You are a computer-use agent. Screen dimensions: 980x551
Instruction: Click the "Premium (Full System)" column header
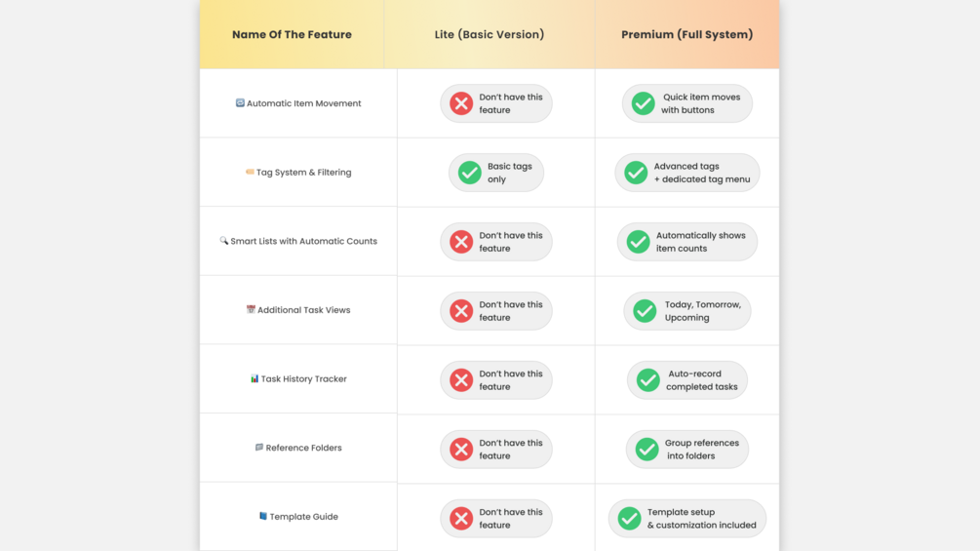click(687, 34)
